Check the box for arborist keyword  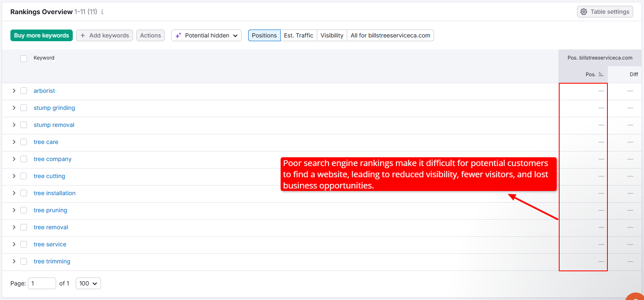click(24, 91)
